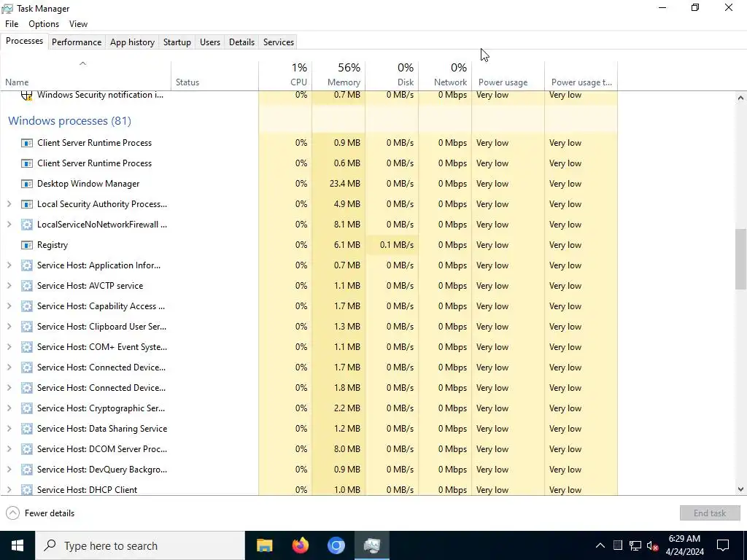The height and width of the screenshot is (560, 747).
Task: Expand Service Host: Application Infor... row
Action: click(x=9, y=265)
